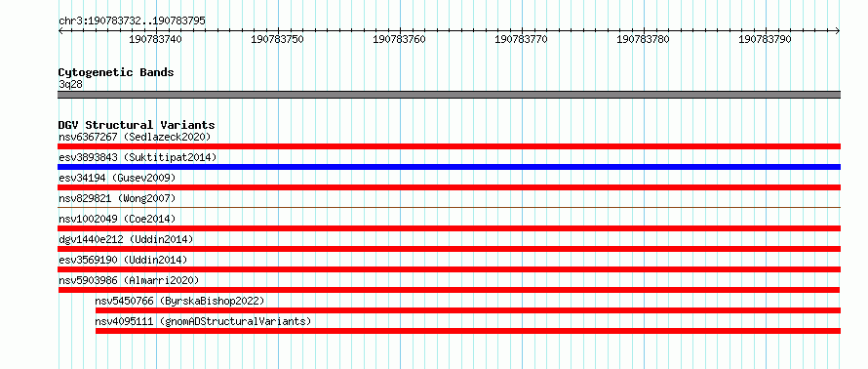Open the nsv1002049 (Coe2014) label
The height and width of the screenshot is (369, 868).
coord(117,219)
